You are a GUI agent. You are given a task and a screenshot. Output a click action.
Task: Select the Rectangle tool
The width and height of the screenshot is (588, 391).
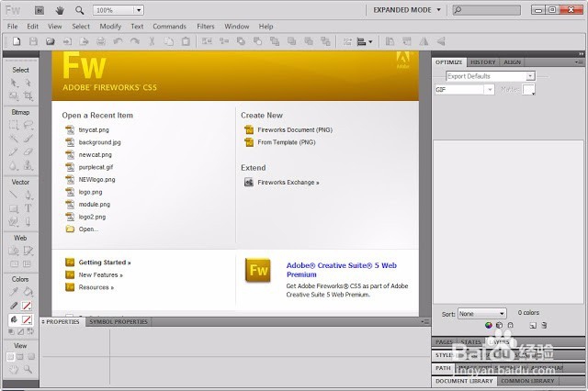pyautogui.click(x=14, y=208)
